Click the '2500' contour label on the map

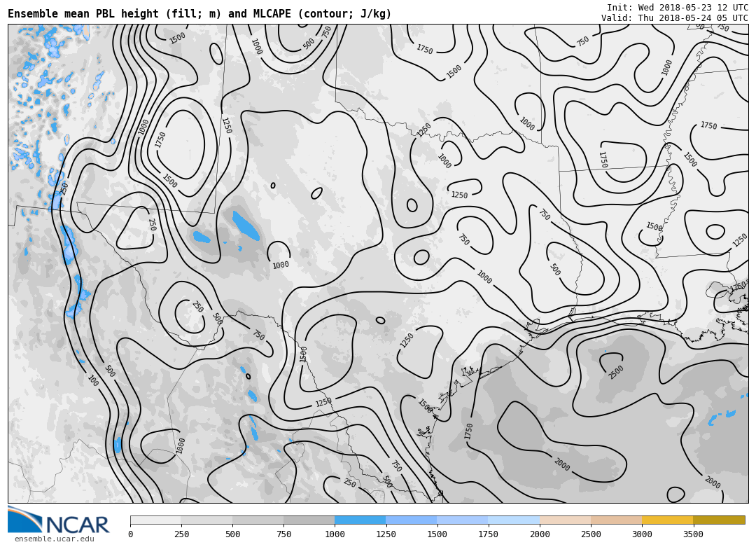616,372
